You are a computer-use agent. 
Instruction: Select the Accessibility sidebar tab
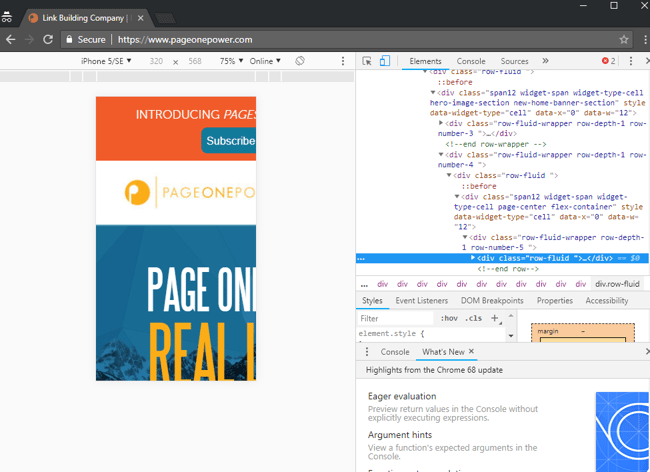click(x=606, y=301)
